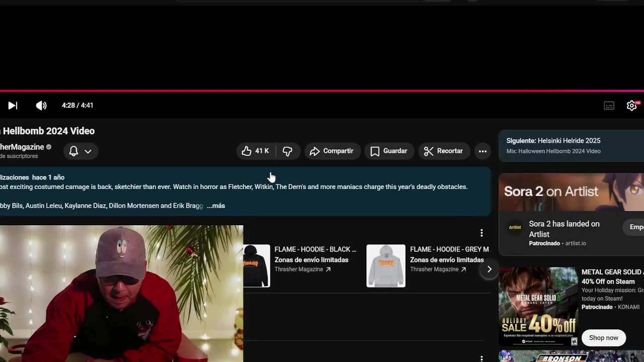The height and width of the screenshot is (362, 644).
Task: Click the next video player button
Action: point(13,106)
